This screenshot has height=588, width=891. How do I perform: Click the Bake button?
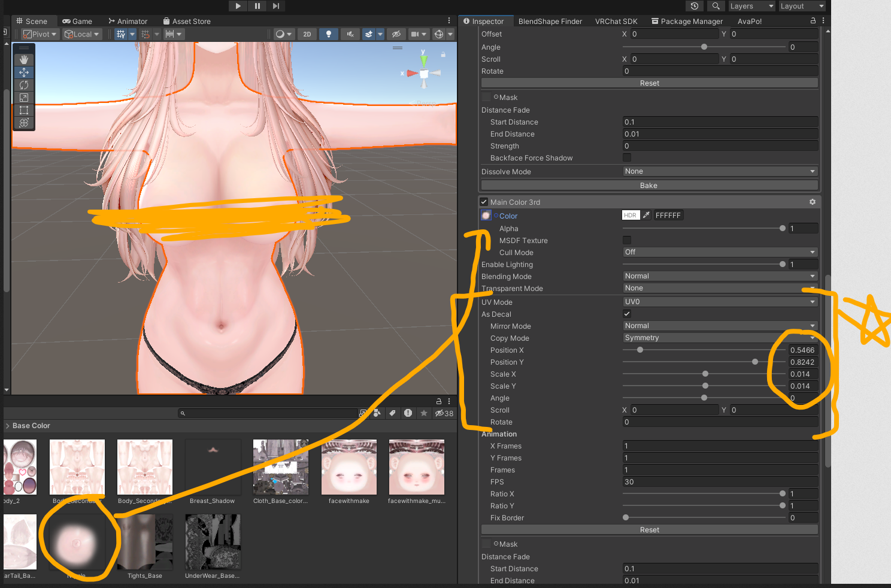(649, 186)
